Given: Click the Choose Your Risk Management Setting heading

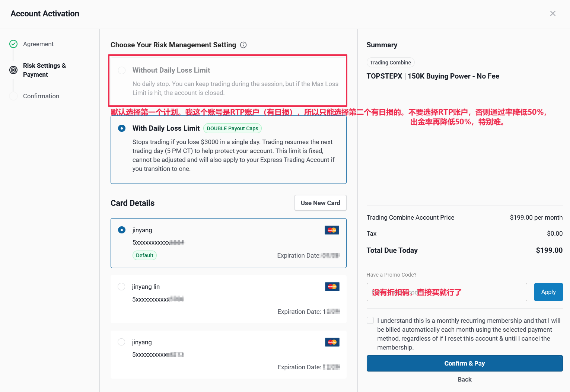Looking at the screenshot, I should point(173,45).
